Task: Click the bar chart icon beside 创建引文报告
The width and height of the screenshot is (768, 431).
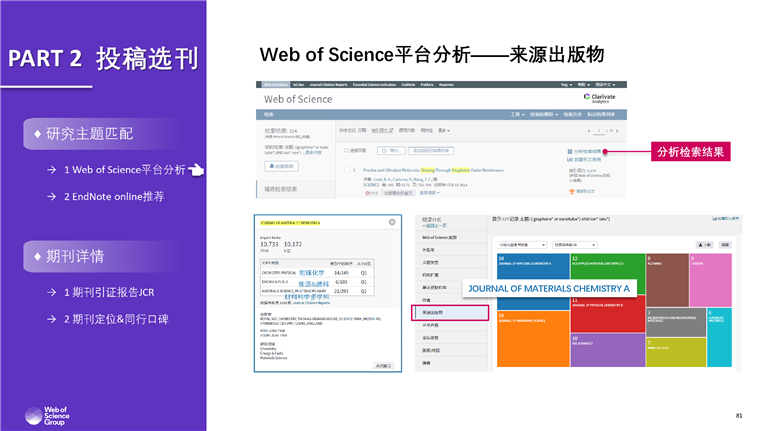Action: tap(570, 159)
